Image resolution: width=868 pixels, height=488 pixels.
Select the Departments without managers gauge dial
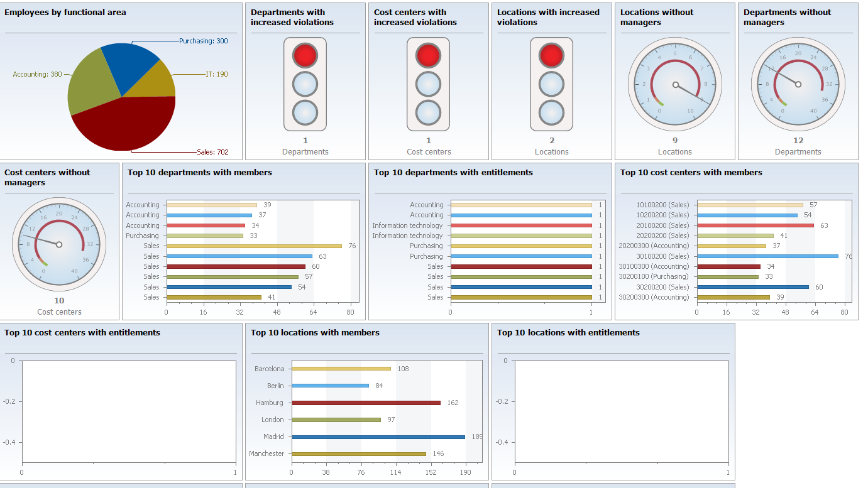(798, 84)
